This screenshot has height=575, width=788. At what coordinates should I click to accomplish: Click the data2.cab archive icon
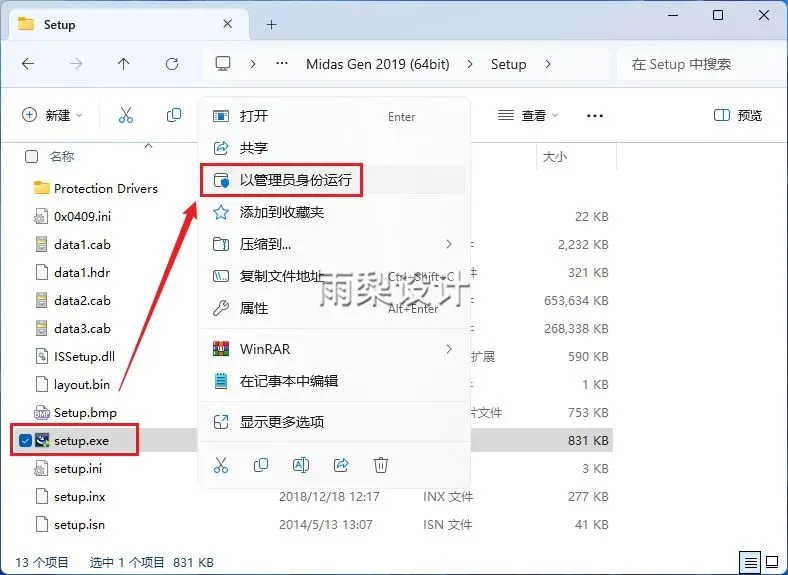(42, 301)
